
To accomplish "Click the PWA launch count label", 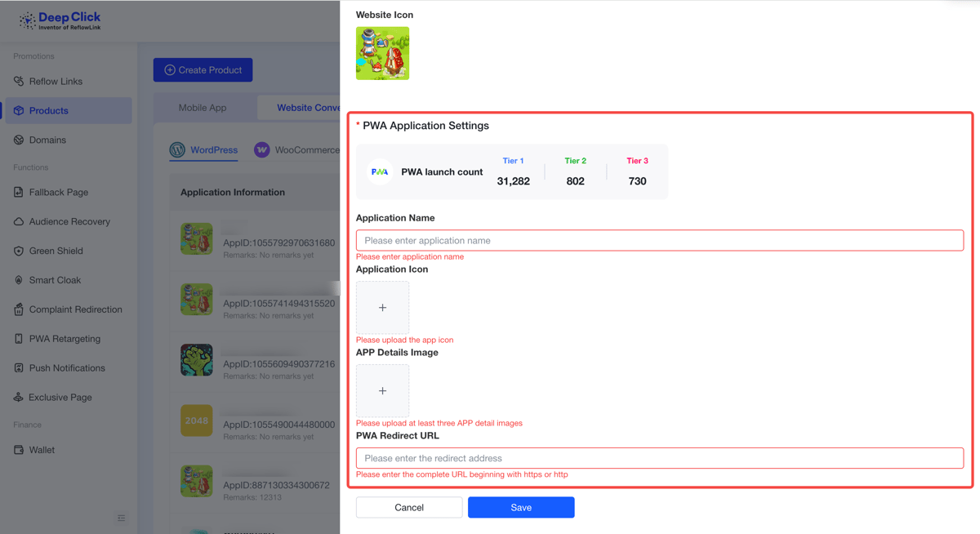I will (x=442, y=172).
